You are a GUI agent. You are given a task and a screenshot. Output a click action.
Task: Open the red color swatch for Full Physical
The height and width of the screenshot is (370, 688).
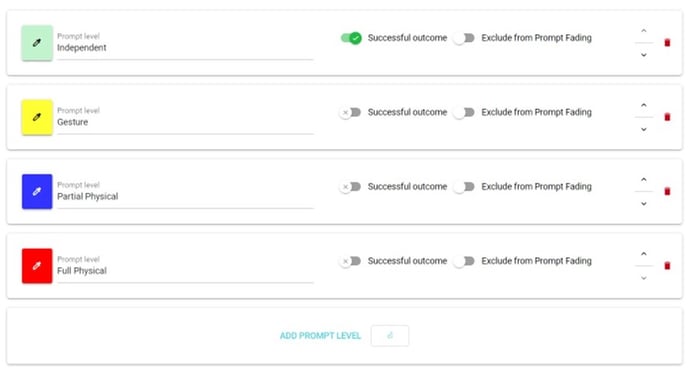click(37, 266)
